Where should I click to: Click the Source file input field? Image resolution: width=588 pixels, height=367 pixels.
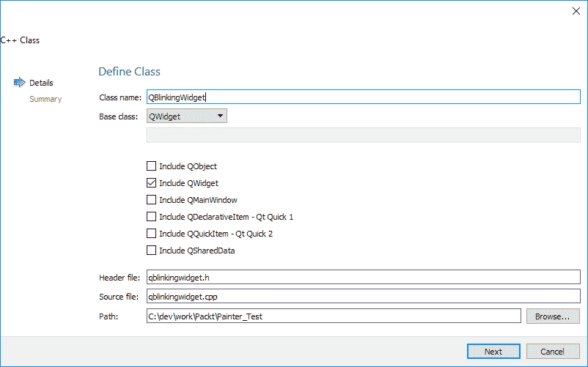(363, 297)
